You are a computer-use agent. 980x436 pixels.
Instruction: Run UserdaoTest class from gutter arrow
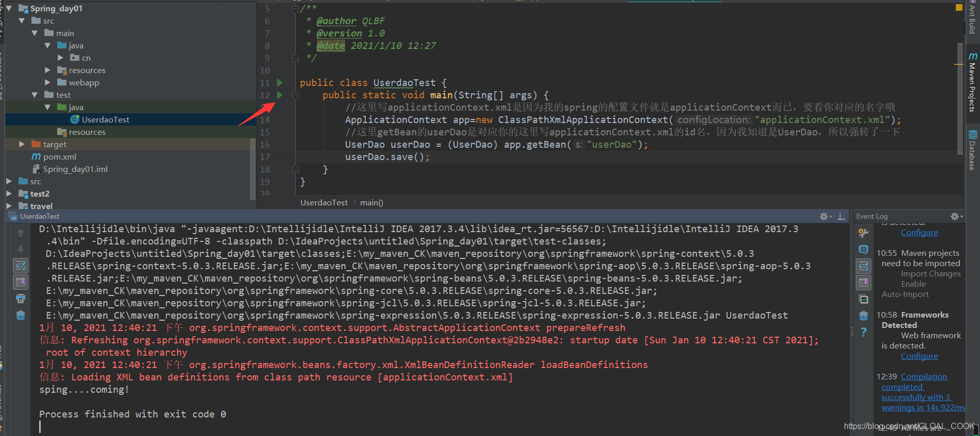[x=280, y=82]
